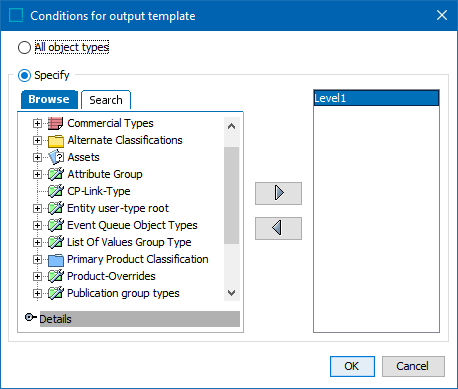Select the Specify radio button

click(x=24, y=76)
